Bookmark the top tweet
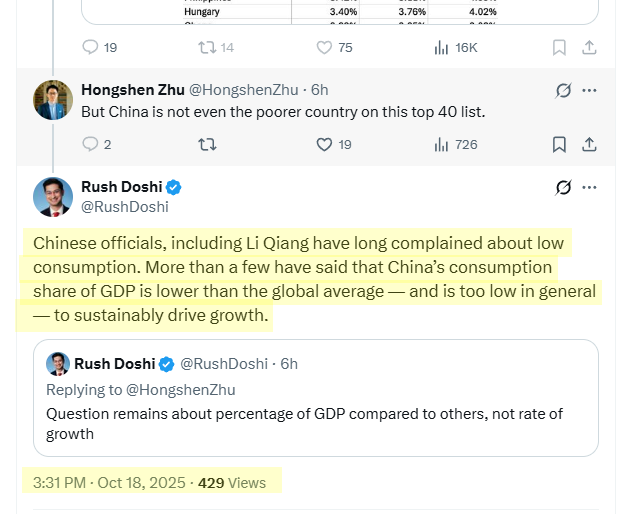 coord(560,47)
